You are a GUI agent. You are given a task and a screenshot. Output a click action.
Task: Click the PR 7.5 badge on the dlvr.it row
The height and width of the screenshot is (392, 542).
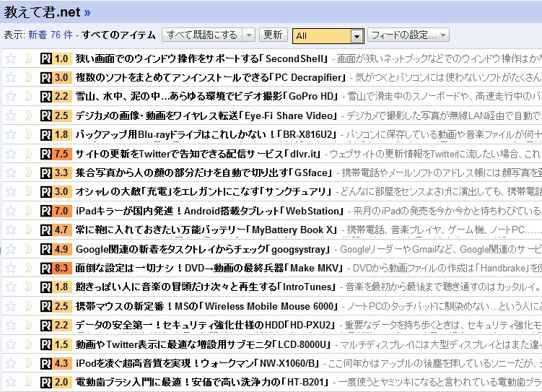tap(56, 154)
